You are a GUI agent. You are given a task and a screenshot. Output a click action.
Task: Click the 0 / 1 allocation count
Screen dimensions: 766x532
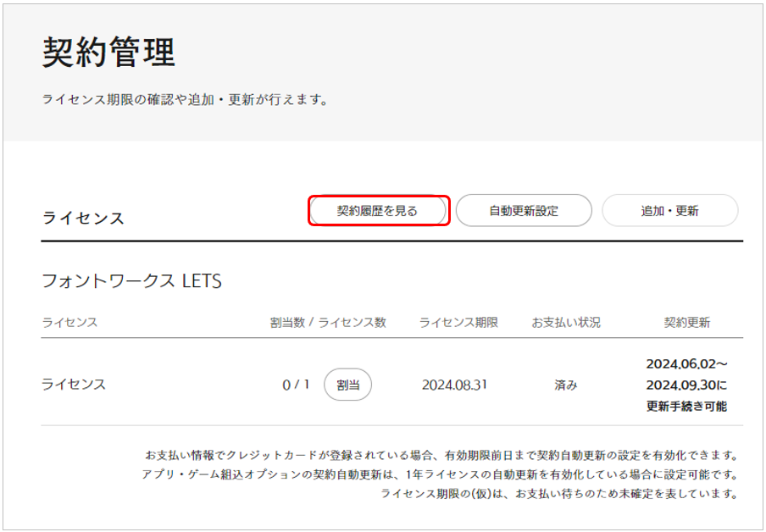coord(296,385)
